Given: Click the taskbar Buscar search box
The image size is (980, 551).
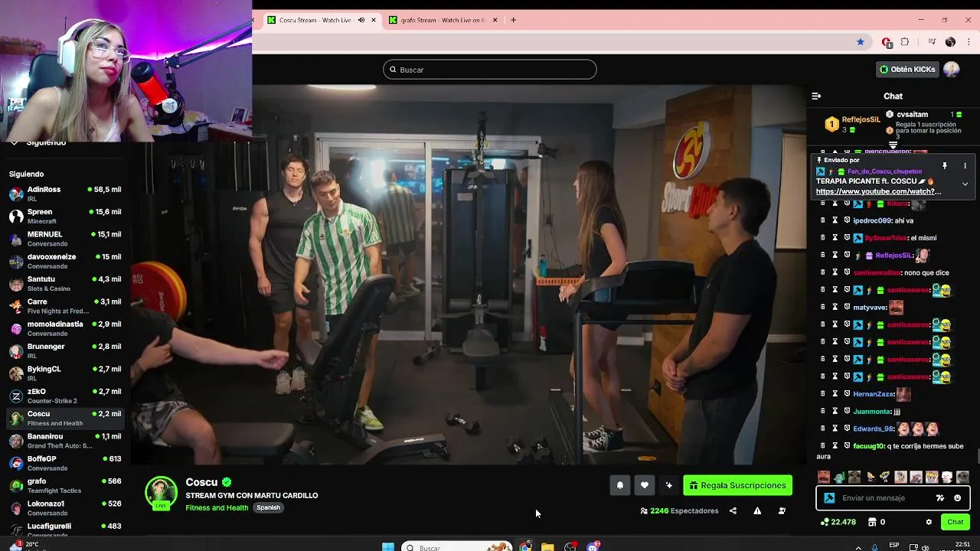Looking at the screenshot, I should [x=457, y=547].
